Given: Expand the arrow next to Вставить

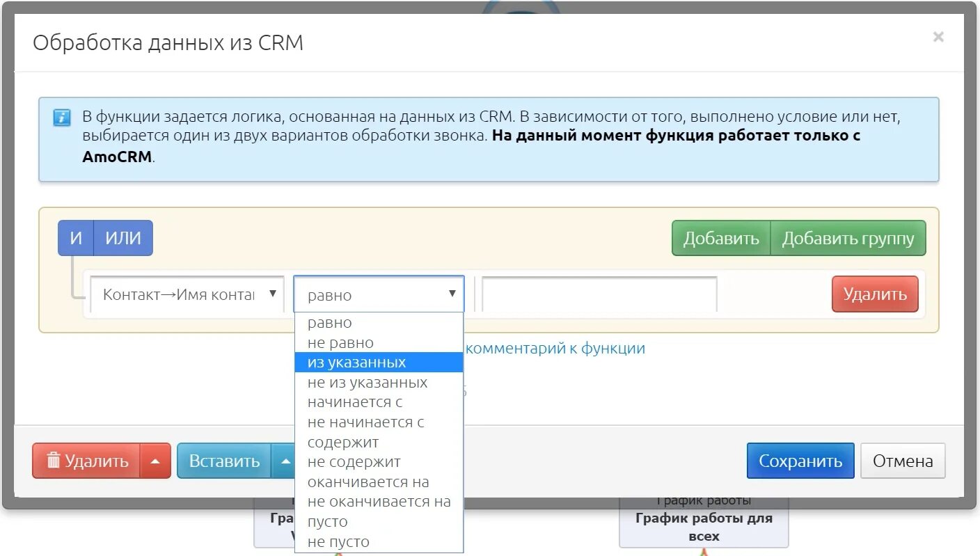Looking at the screenshot, I should point(283,461).
